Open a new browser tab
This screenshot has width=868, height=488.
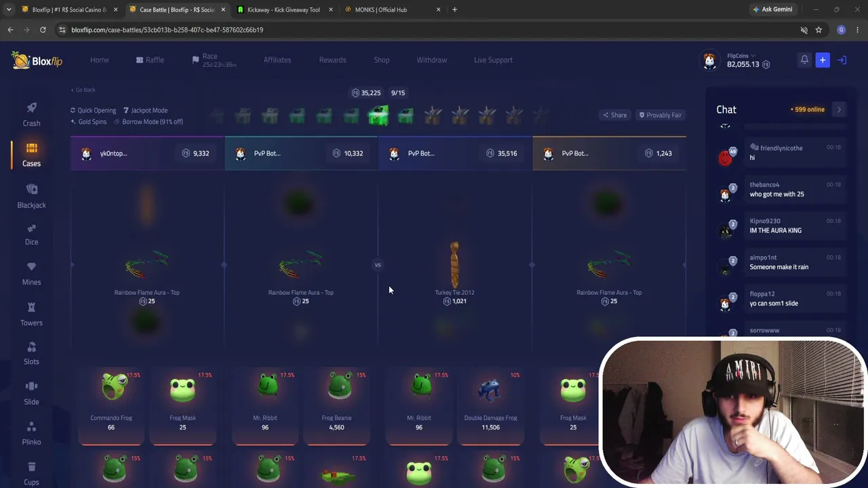pos(454,9)
